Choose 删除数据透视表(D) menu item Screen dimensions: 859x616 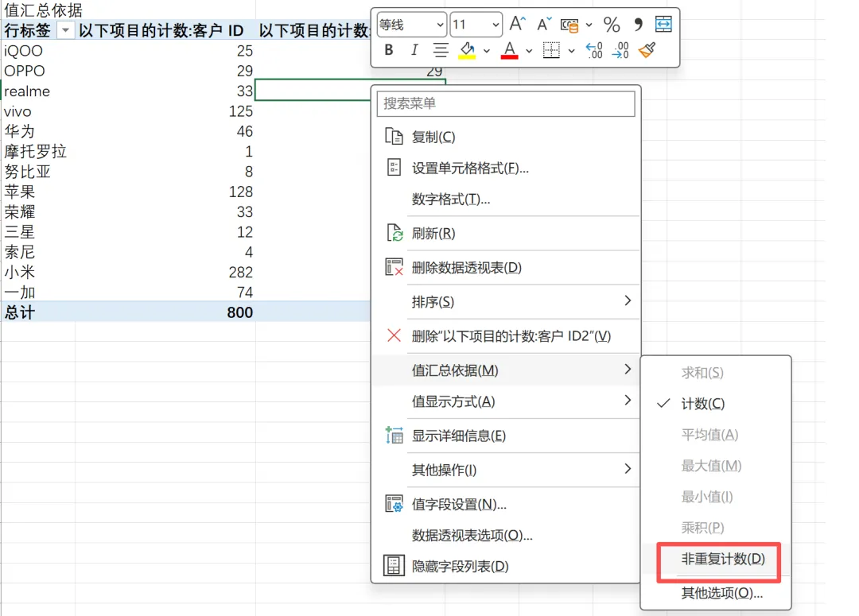coord(466,268)
